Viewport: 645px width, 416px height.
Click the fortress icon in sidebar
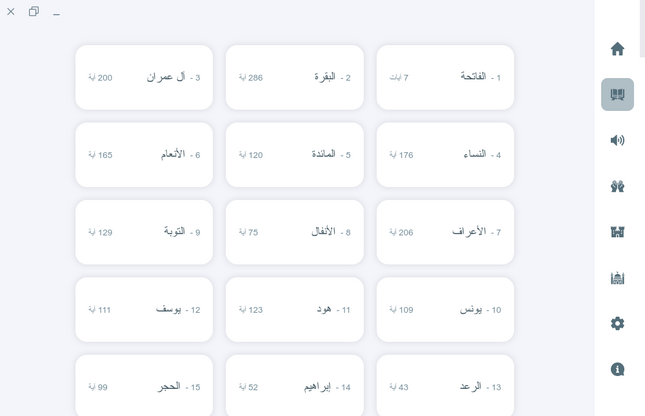(x=617, y=232)
